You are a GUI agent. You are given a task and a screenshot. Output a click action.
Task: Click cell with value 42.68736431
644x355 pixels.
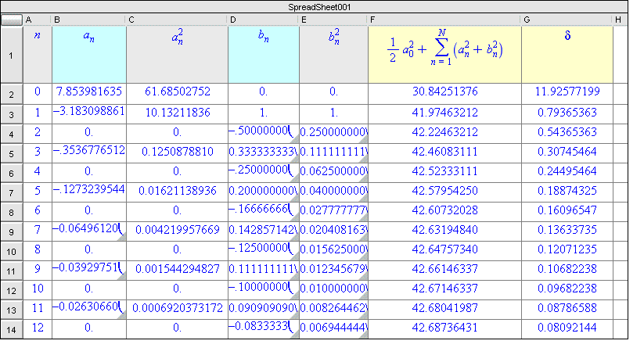[444, 329]
